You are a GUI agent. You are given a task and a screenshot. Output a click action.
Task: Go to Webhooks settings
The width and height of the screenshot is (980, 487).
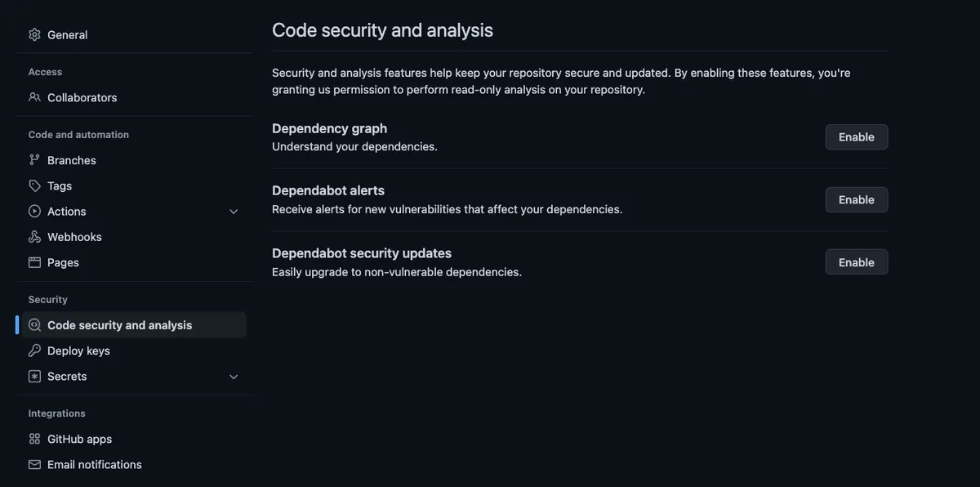pyautogui.click(x=74, y=237)
